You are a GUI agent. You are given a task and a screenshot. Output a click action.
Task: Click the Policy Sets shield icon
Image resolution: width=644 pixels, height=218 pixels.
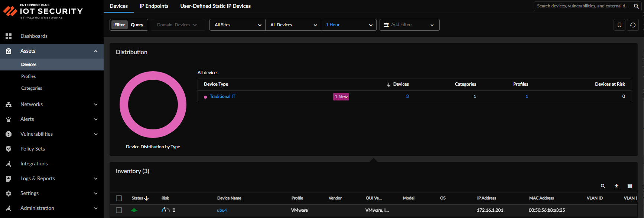pos(9,149)
